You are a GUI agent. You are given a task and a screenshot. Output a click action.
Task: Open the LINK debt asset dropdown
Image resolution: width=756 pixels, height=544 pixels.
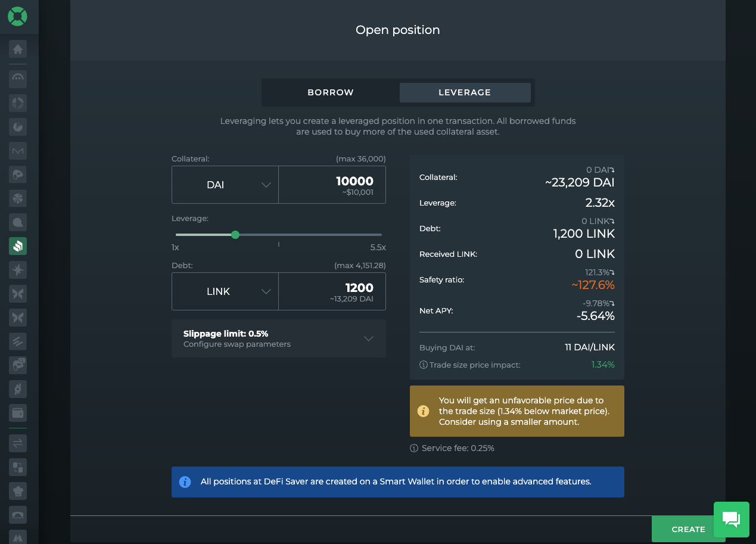click(x=225, y=291)
